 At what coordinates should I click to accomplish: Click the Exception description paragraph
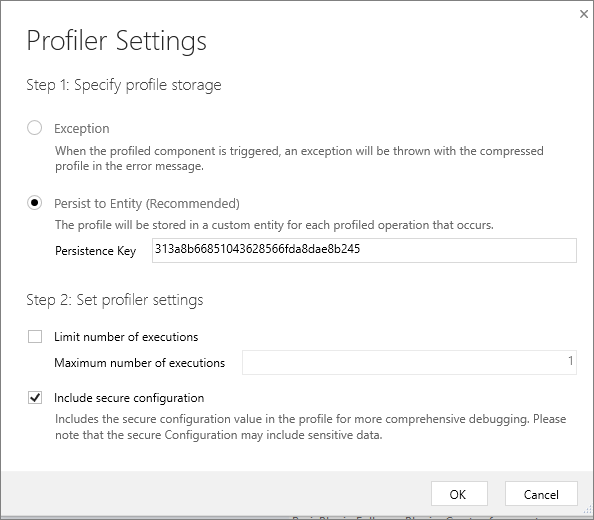point(299,158)
